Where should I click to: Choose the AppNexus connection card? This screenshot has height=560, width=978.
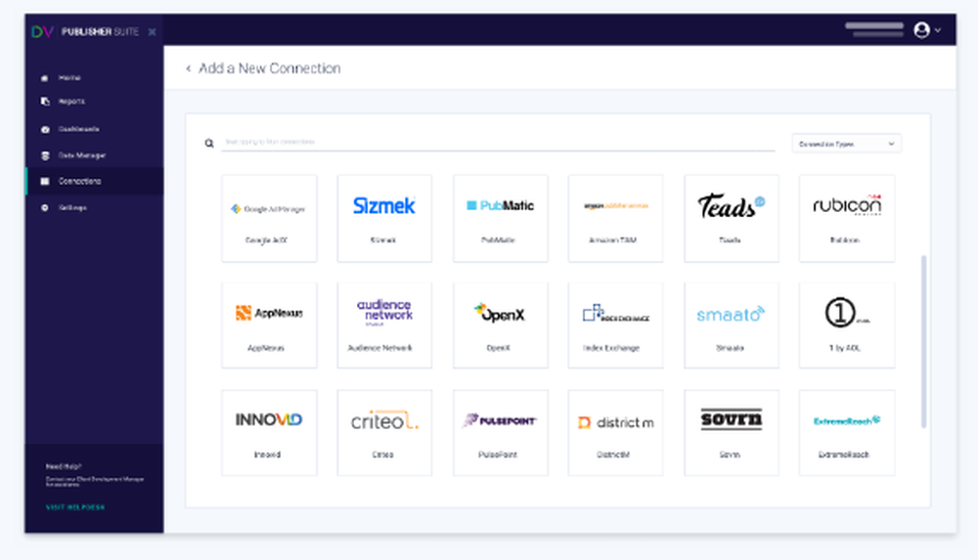269,325
